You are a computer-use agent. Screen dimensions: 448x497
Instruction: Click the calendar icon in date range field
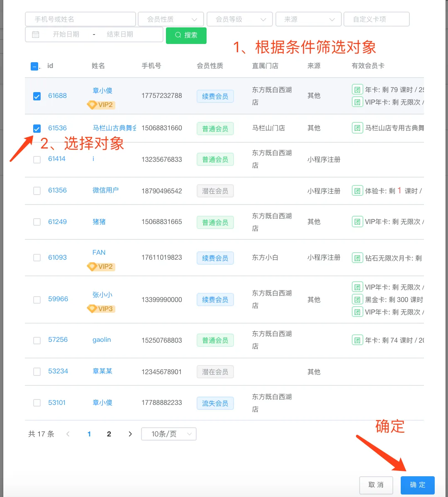click(x=36, y=34)
